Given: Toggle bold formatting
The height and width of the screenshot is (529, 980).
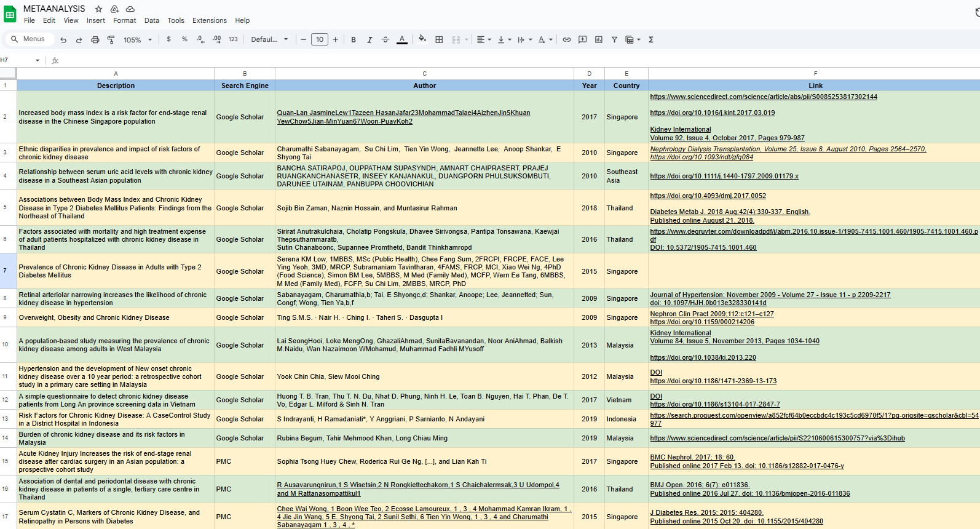Looking at the screenshot, I should pyautogui.click(x=354, y=39).
